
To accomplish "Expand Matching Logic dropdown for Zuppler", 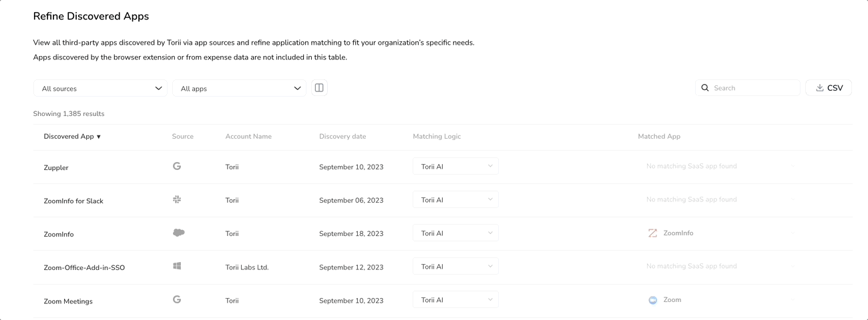I will [455, 166].
